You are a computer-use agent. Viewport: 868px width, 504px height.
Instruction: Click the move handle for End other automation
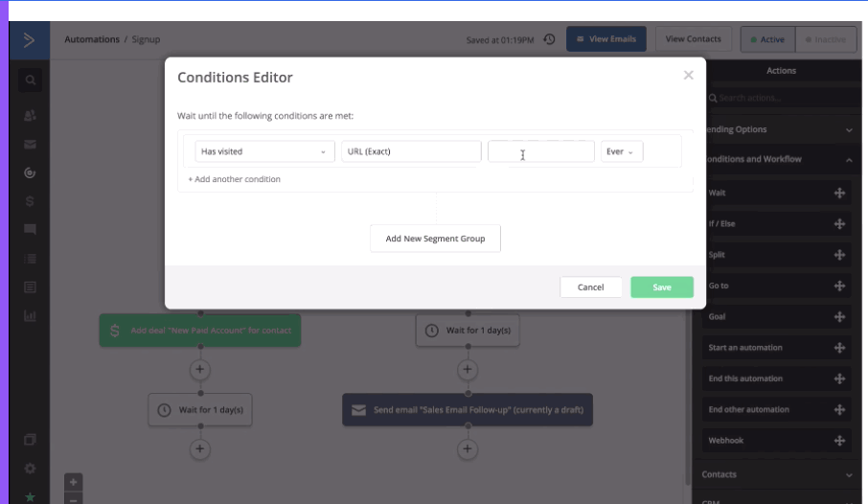[x=839, y=410]
